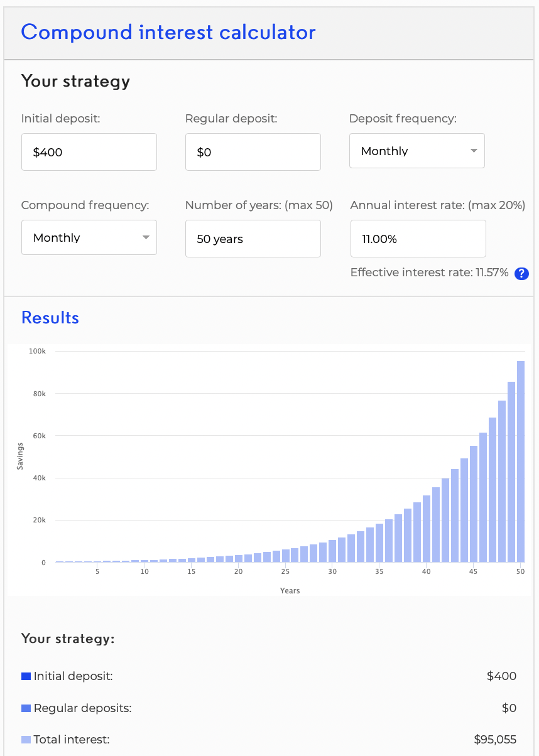The image size is (539, 756).
Task: Click the Initial deposit legend color square
Action: point(26,676)
